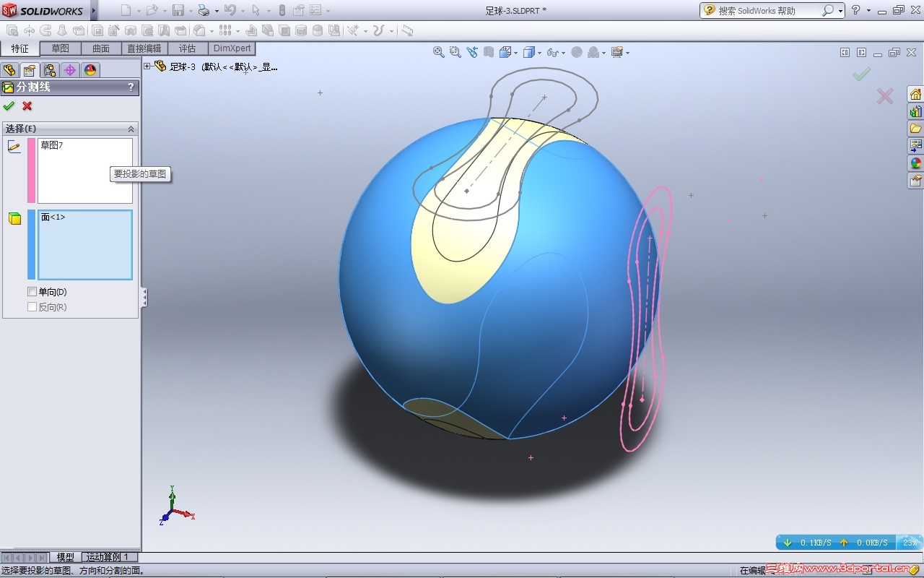
Task: Click the pink sketch selection color bar
Action: tap(31, 171)
